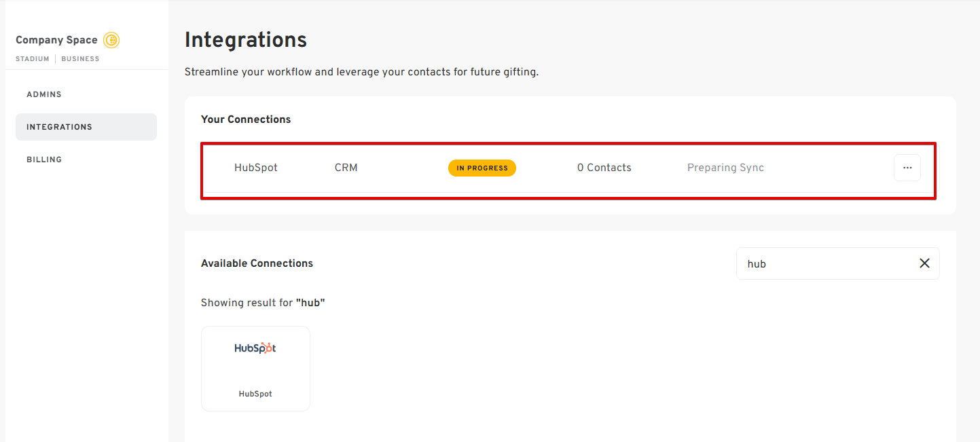Open the HubSpot connection three-dot menu
Image resolution: width=980 pixels, height=442 pixels.
pos(907,168)
